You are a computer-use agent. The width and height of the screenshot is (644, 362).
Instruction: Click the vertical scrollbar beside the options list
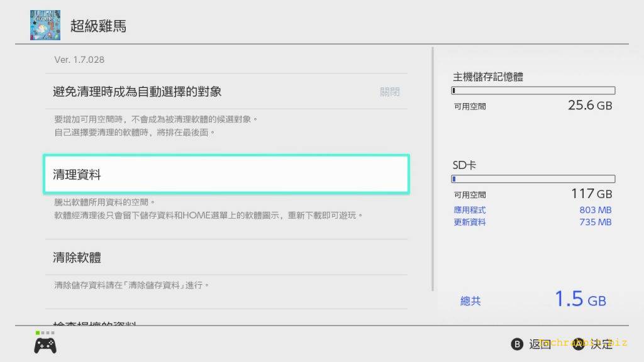click(x=433, y=170)
